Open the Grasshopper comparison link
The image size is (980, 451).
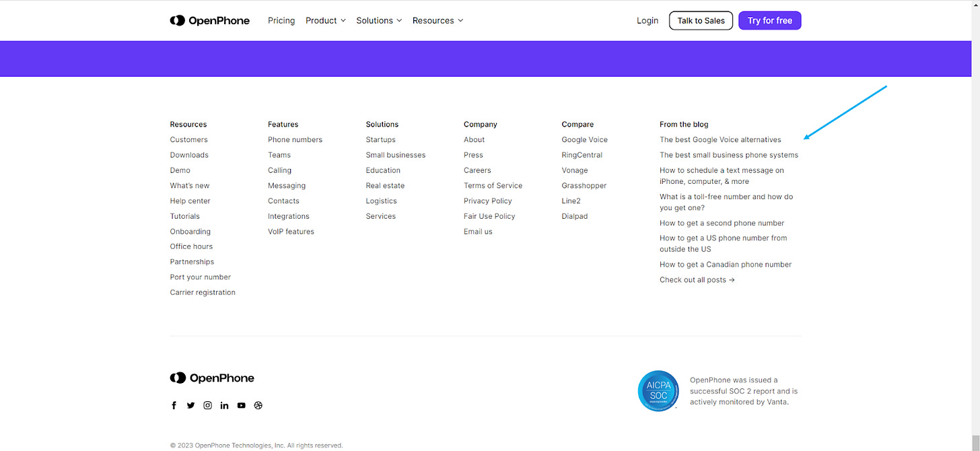584,186
